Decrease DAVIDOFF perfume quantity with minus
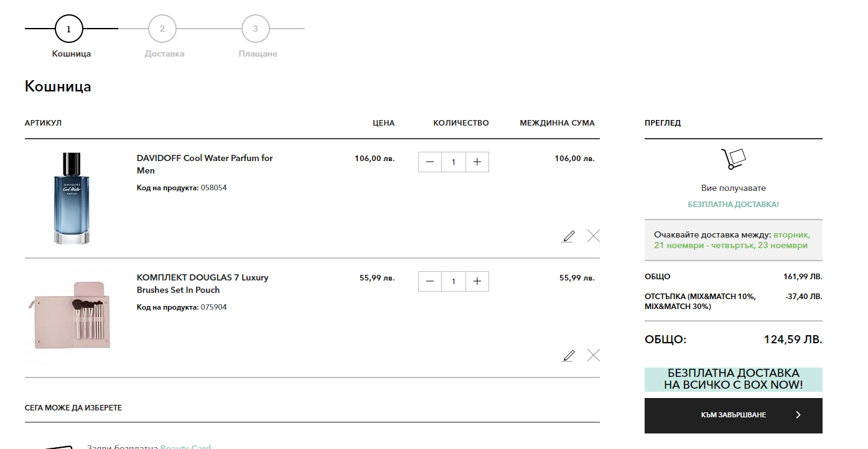 coord(430,162)
